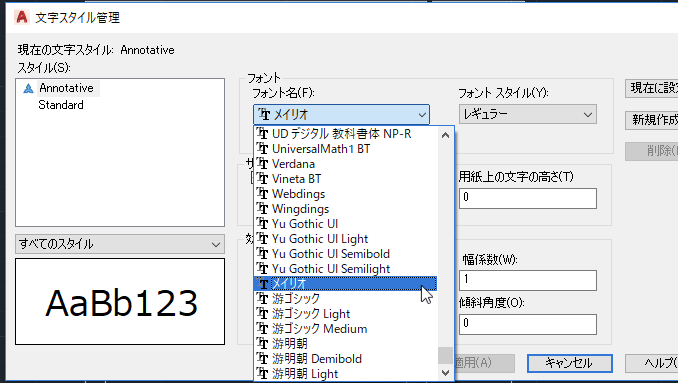This screenshot has height=383, width=678.
Task: Click the 現在に設定 button
Action: coord(651,88)
